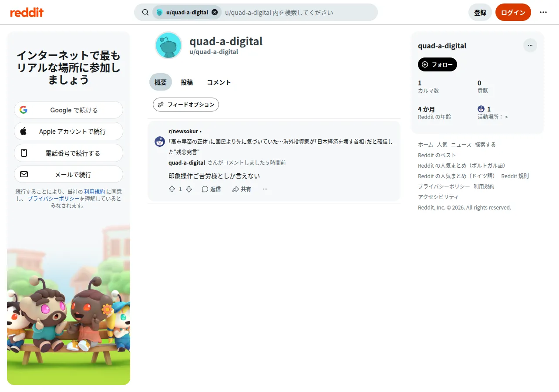Open the 探索する footer link

pyautogui.click(x=485, y=145)
